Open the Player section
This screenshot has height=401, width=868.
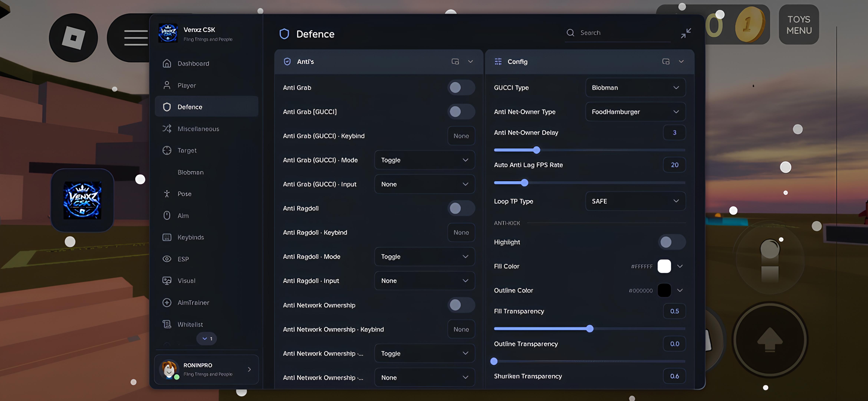207,85
